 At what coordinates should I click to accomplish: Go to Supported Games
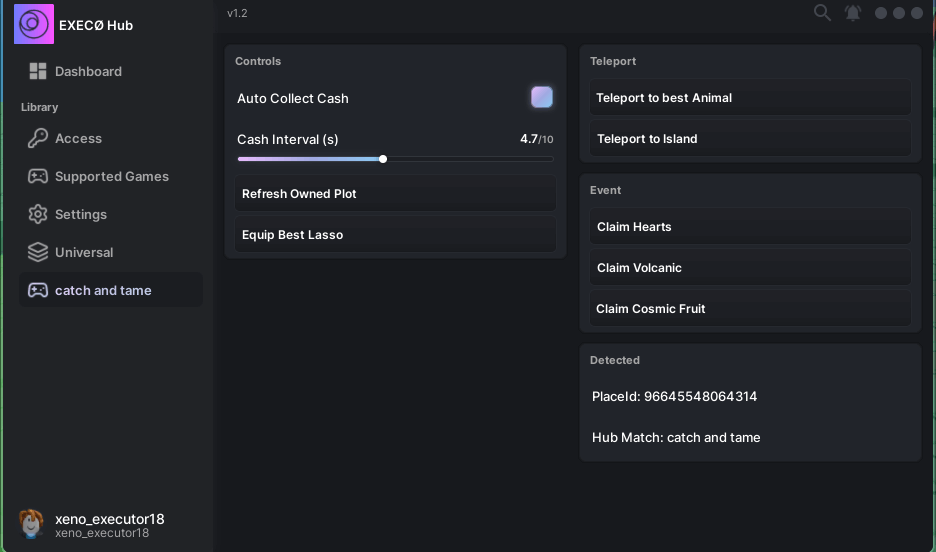point(111,176)
